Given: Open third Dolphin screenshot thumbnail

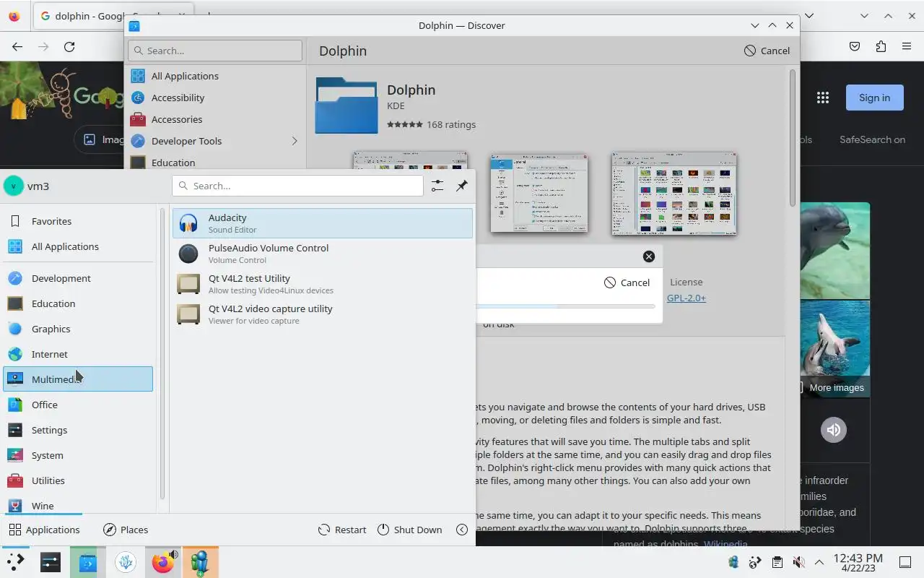Looking at the screenshot, I should (674, 194).
